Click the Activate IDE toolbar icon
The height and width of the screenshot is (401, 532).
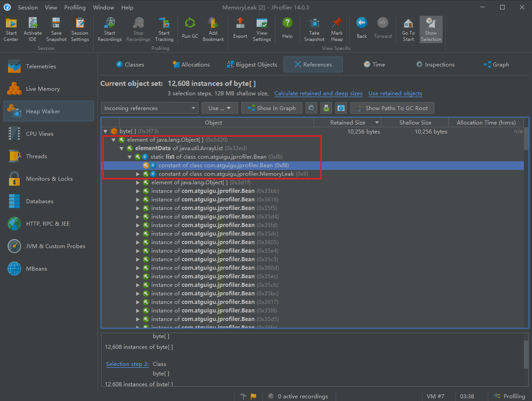[32, 30]
